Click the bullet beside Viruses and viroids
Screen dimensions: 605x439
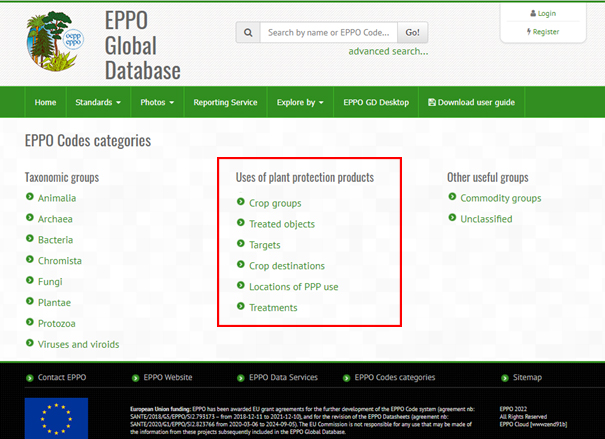tap(30, 343)
